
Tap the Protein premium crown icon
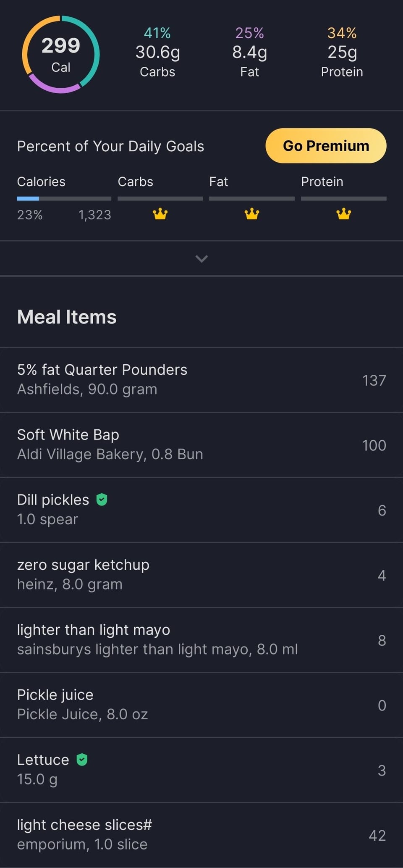[343, 214]
